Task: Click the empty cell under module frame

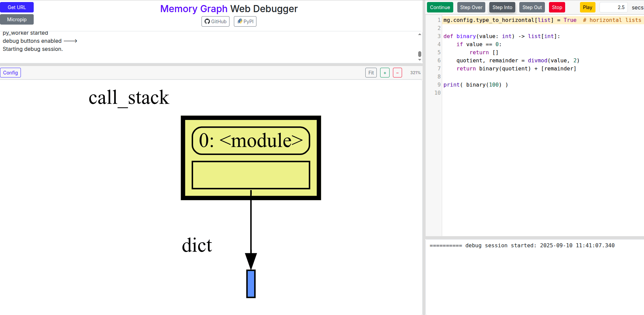Action: tap(251, 175)
